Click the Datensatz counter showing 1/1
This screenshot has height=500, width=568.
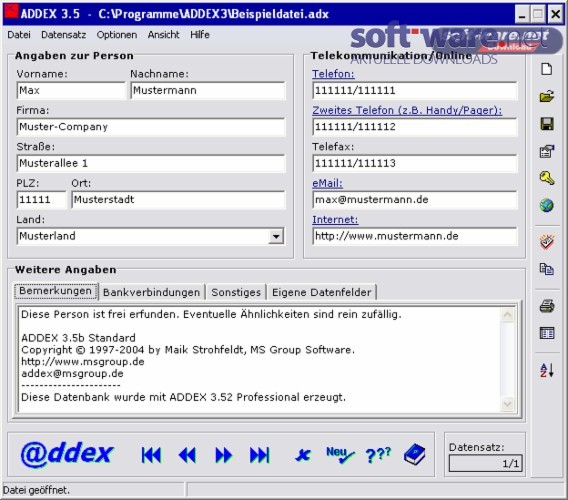point(485,463)
